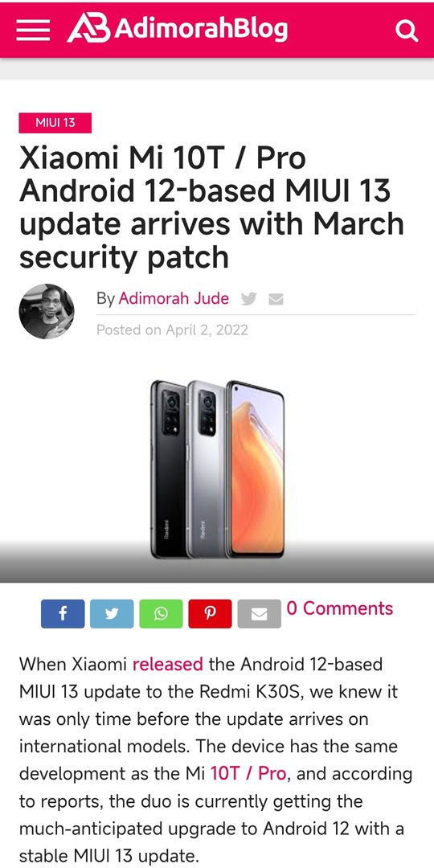Click the search magnifier icon

click(x=407, y=31)
